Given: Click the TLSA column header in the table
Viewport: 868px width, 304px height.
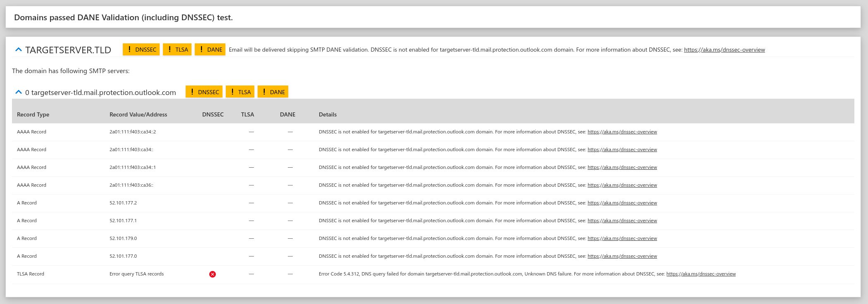Looking at the screenshot, I should tap(248, 114).
